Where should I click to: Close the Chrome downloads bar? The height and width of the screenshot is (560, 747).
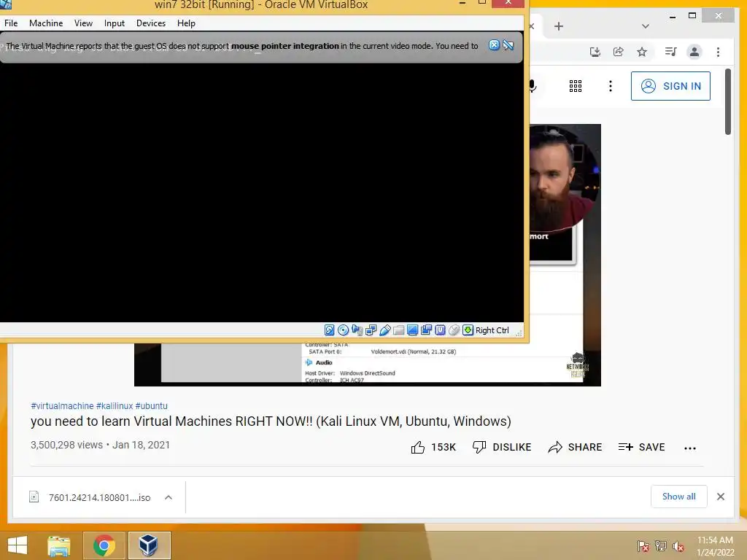click(720, 497)
